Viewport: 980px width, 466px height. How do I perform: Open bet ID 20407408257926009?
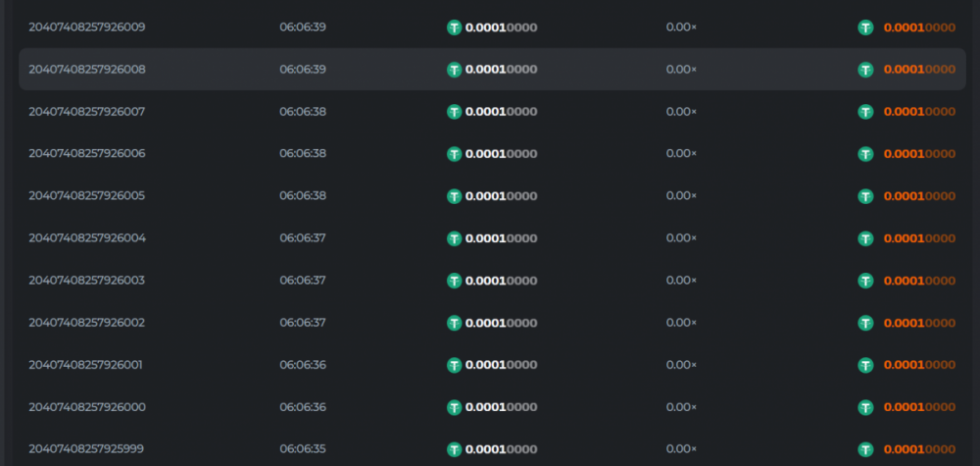(x=87, y=27)
